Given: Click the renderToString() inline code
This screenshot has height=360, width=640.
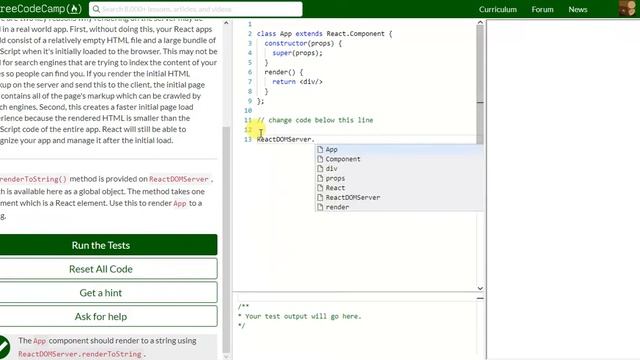Looking at the screenshot, I should point(33,179).
